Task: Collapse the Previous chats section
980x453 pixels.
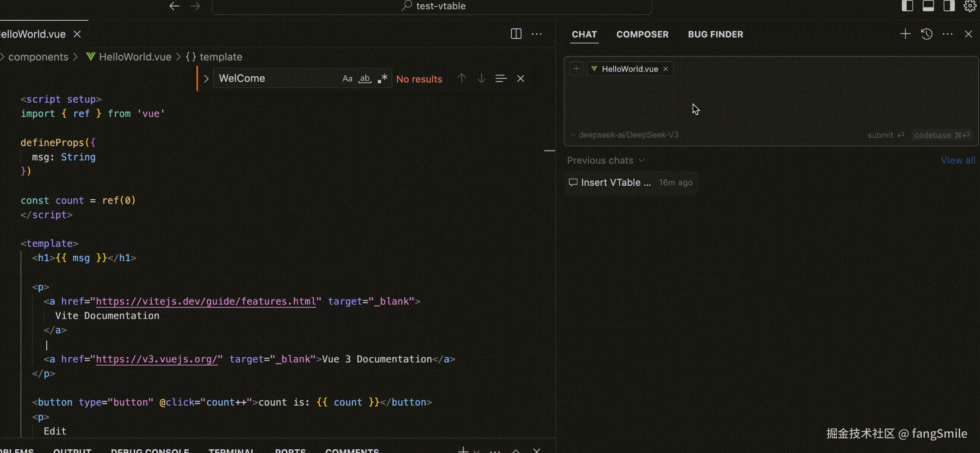Action: click(606, 160)
